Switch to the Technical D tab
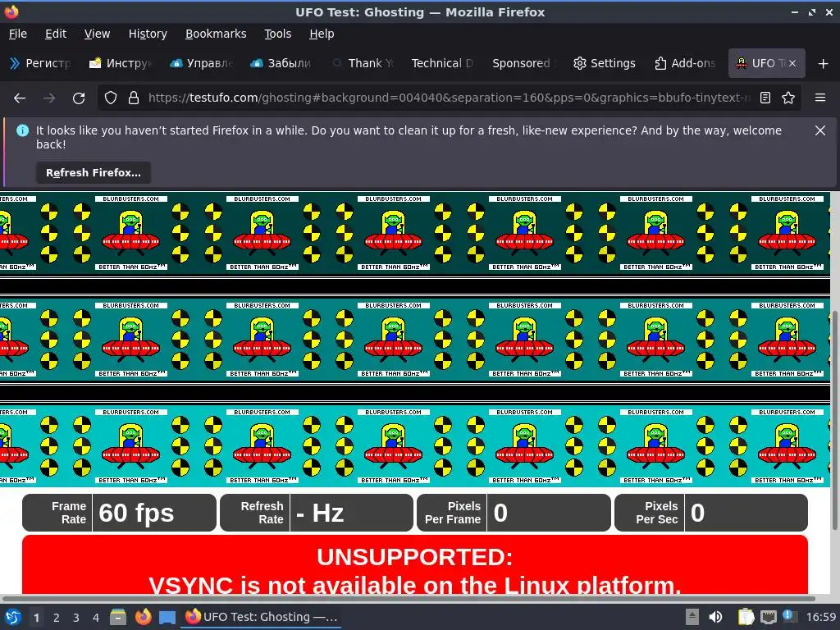Image resolution: width=840 pixels, height=630 pixels. coord(442,63)
